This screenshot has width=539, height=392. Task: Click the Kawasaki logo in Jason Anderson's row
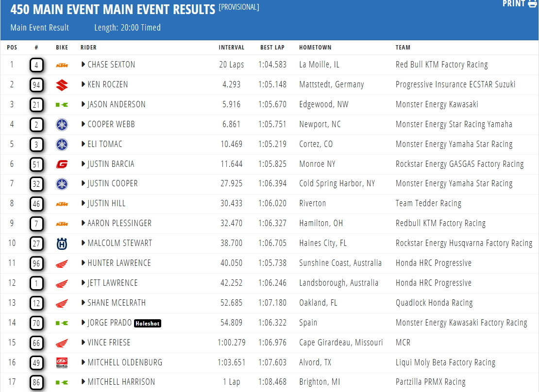pyautogui.click(x=62, y=105)
